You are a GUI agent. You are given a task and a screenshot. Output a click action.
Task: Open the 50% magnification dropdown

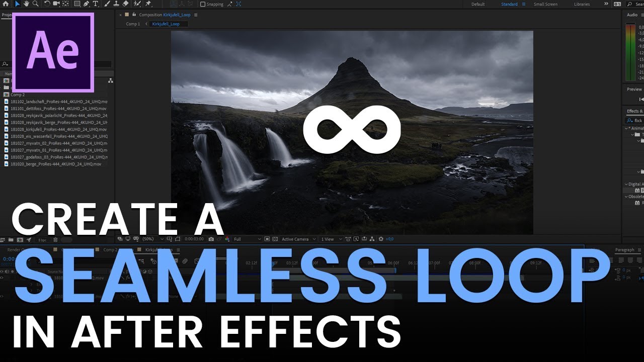[152, 239]
